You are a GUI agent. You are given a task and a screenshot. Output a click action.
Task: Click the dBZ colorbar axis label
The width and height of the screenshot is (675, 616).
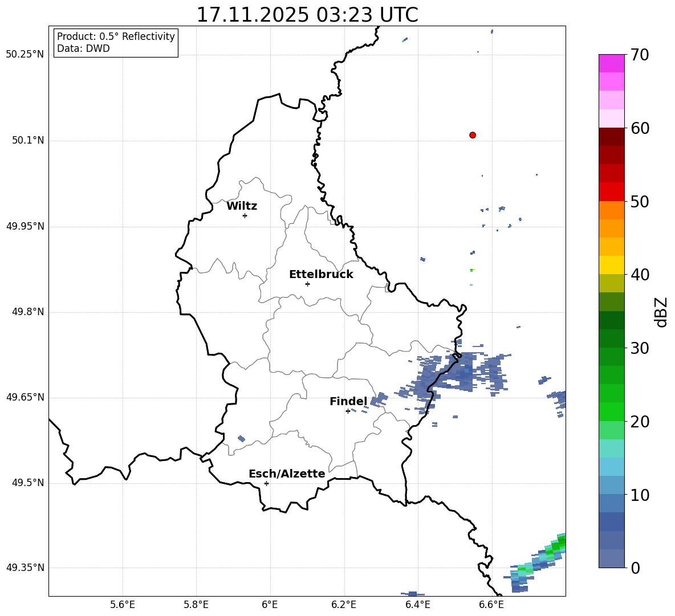pos(660,312)
